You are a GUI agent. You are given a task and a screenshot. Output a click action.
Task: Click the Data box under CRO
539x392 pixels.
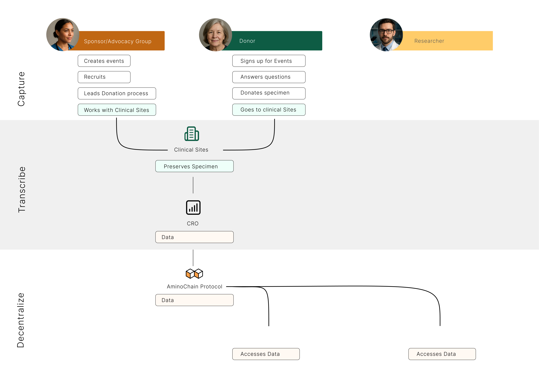[194, 237]
